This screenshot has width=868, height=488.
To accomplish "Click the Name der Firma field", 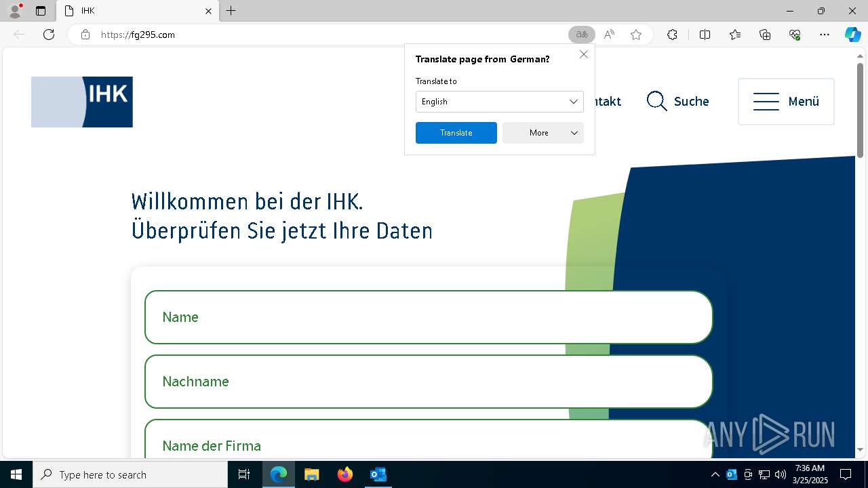I will 429,439.
